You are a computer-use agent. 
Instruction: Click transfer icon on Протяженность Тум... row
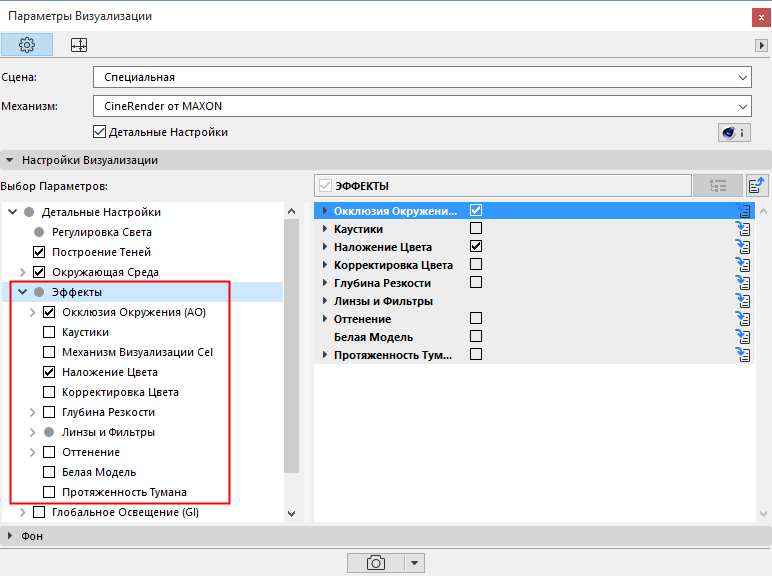point(743,355)
